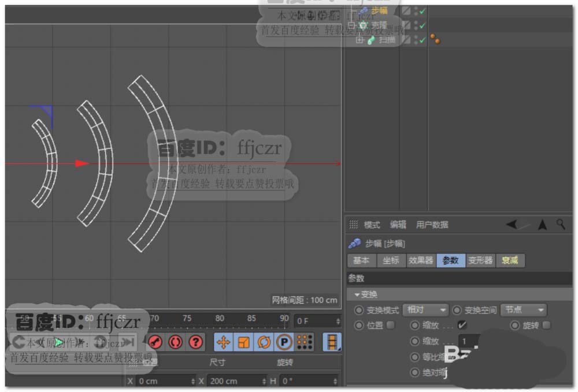Image resolution: width=578 pixels, height=392 pixels.
Task: Open the 变换空间 dropdown showing 节点
Action: 524,310
